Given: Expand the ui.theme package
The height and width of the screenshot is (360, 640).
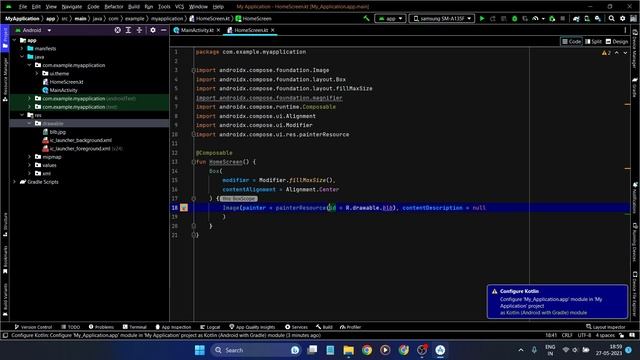Looking at the screenshot, I should pyautogui.click(x=37, y=73).
